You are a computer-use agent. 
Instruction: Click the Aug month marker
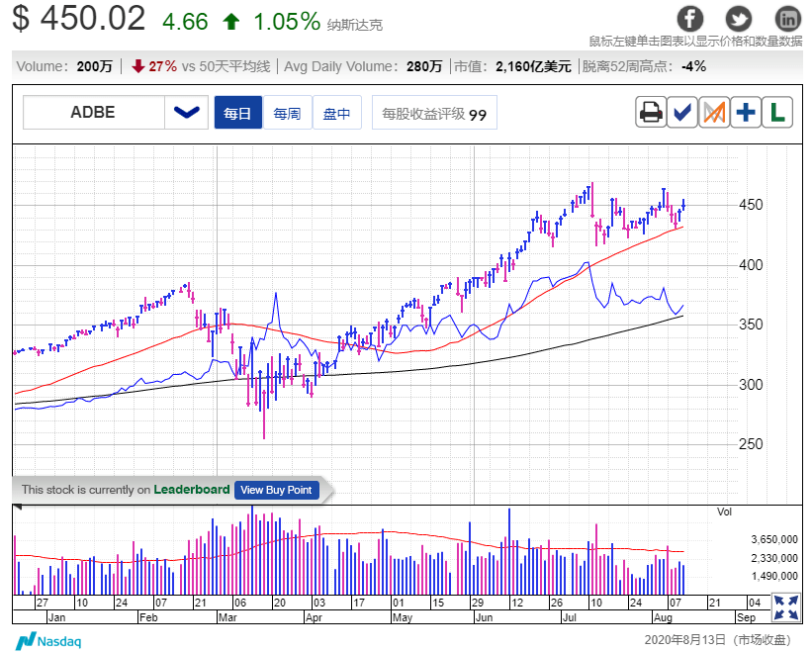pos(663,617)
